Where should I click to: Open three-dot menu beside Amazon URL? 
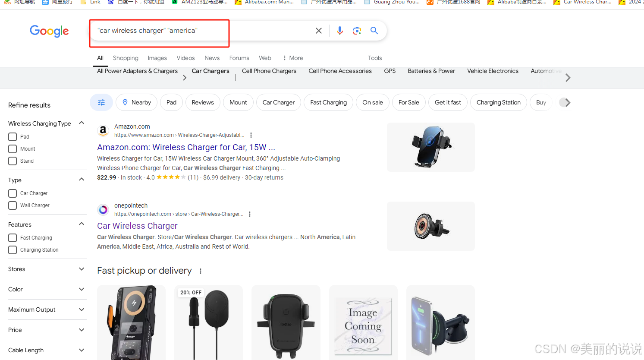tap(251, 135)
